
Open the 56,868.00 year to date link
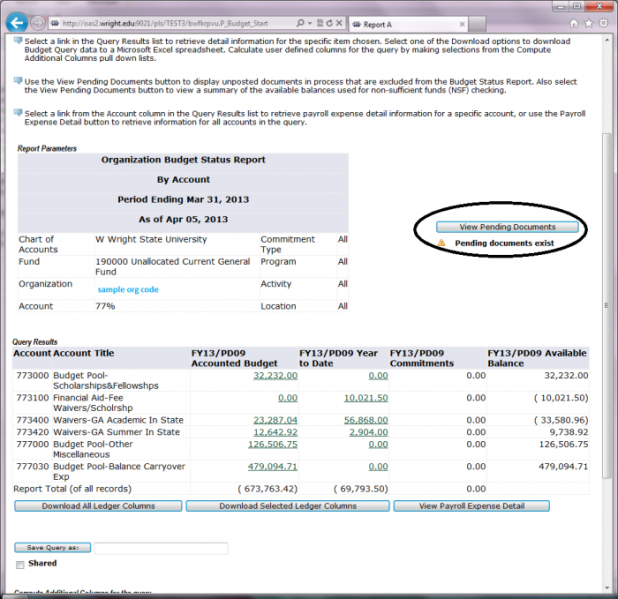[x=366, y=420]
